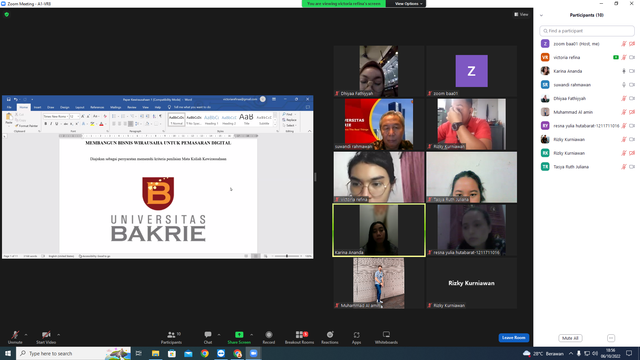The width and height of the screenshot is (640, 360).
Task: Toggle microphone for Dhiyaa Fathiyyah in participants list
Action: [624, 98]
